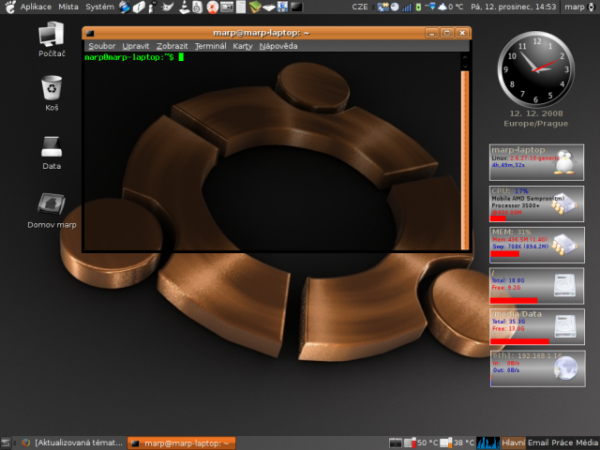
Task: Open the Počítač desktop icon
Action: (x=52, y=39)
